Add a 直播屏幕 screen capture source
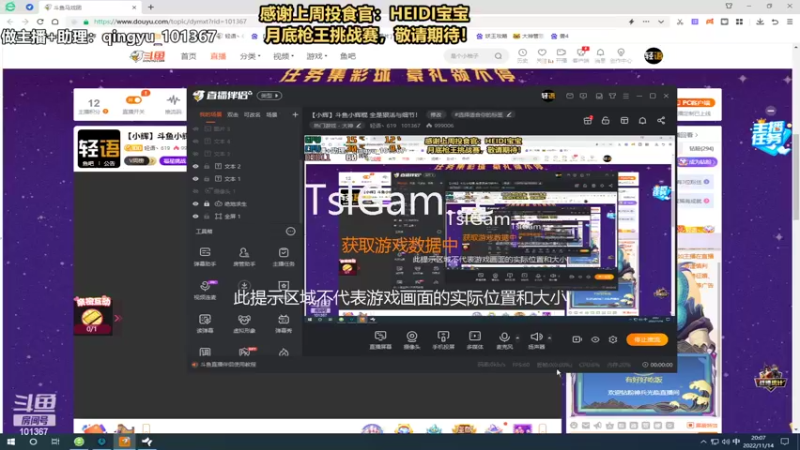 (x=381, y=340)
